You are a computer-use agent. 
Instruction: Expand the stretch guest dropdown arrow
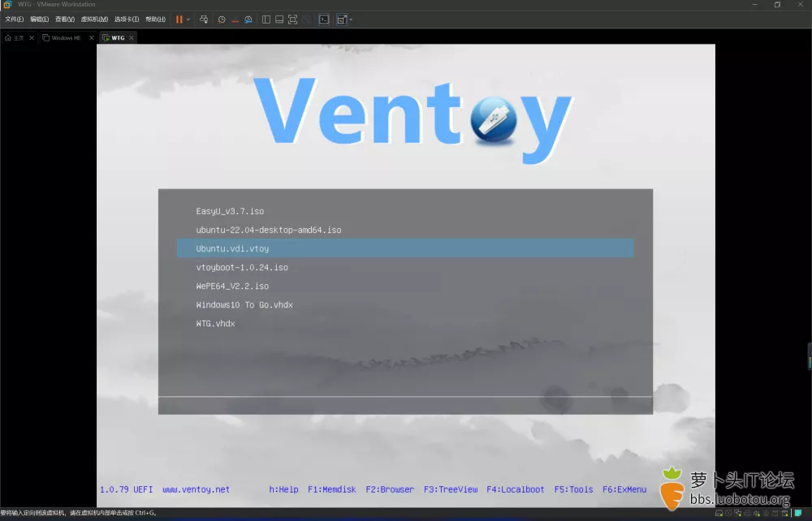(x=351, y=19)
